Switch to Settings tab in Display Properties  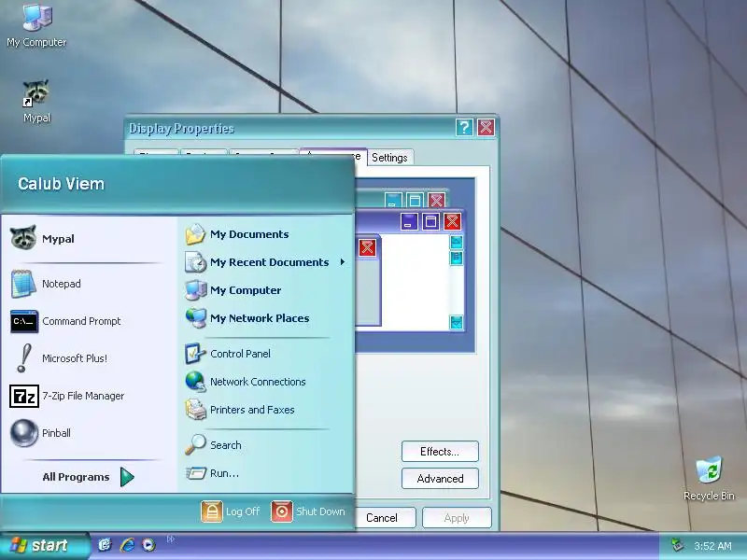389,158
